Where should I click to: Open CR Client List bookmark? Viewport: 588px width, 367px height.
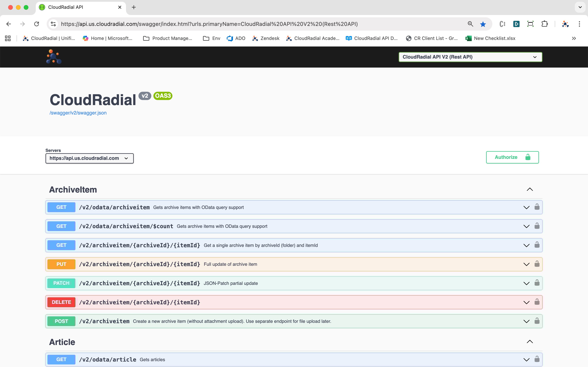pos(432,38)
